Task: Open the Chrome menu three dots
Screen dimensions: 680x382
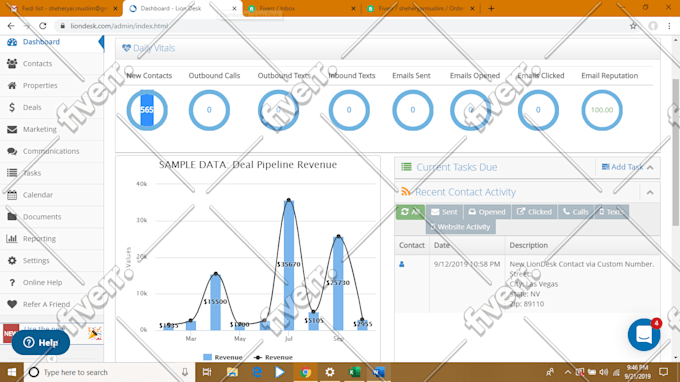Action: (670, 26)
